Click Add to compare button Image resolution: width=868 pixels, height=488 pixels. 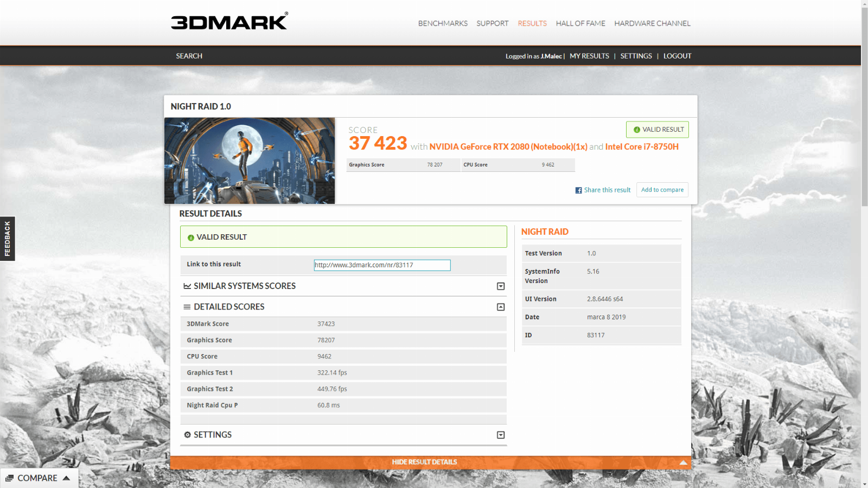point(662,190)
